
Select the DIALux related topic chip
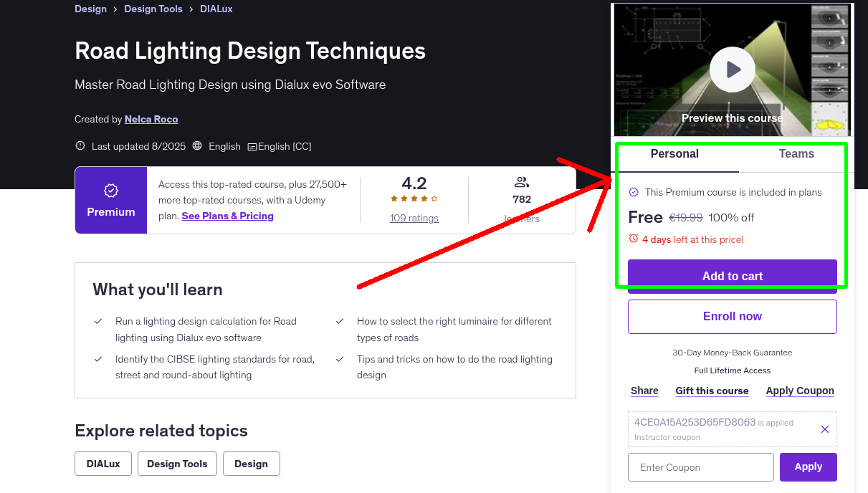point(103,464)
